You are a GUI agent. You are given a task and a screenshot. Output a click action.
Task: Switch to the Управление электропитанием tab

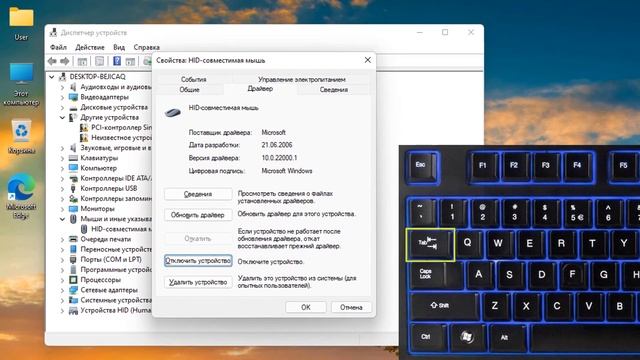tap(302, 79)
